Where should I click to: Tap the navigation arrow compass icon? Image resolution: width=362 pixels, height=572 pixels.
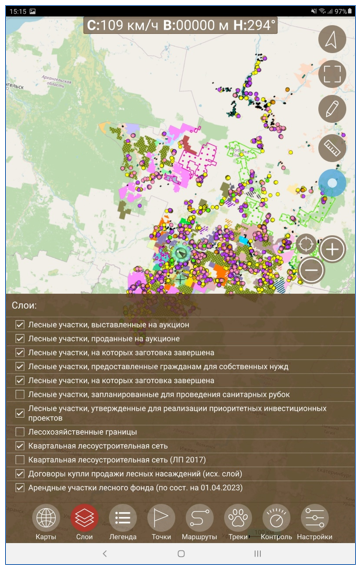[x=332, y=39]
